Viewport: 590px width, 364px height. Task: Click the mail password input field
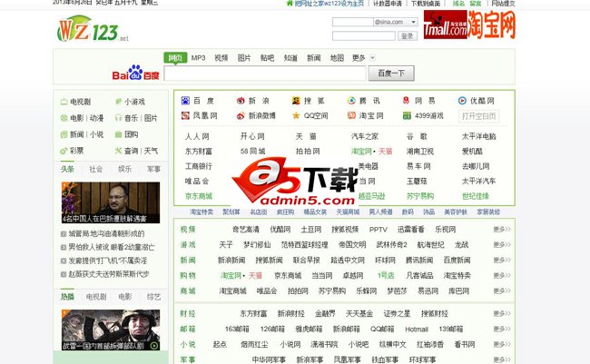(x=363, y=36)
